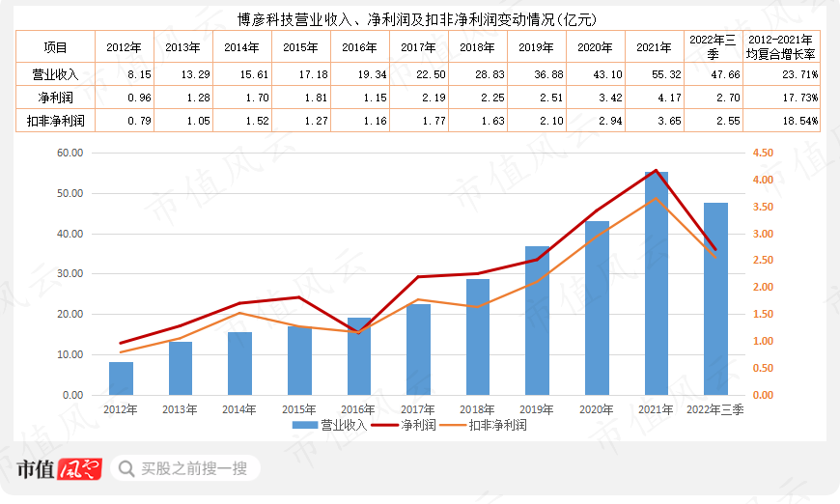The image size is (840, 504).
Task: Click the revenue value 19.34
Action: point(373,74)
